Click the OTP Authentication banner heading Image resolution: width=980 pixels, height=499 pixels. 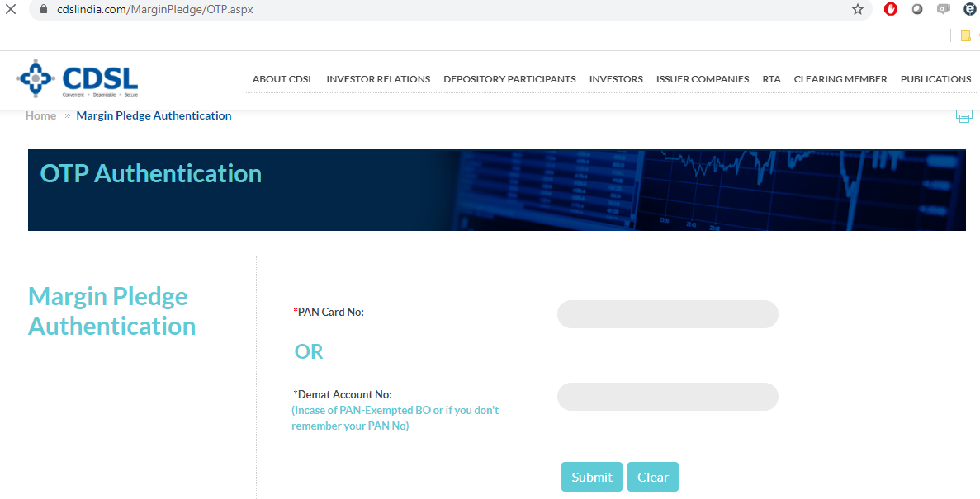pyautogui.click(x=150, y=174)
